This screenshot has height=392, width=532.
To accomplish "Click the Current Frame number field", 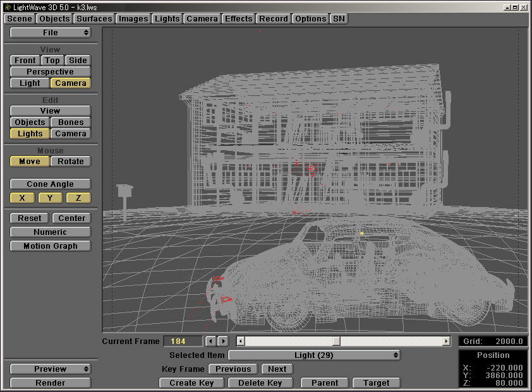I will click(183, 342).
